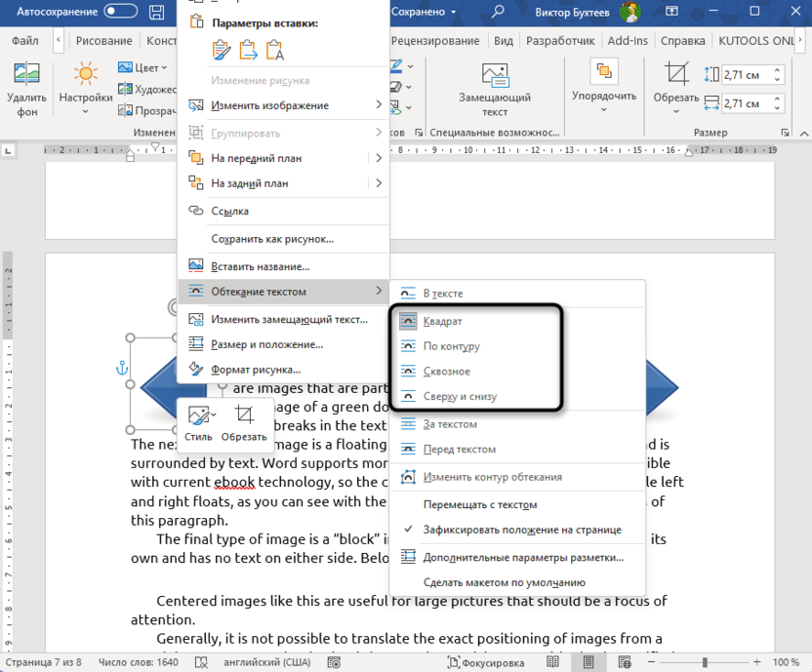Click the Save floppy disk icon
Viewport: 812px width, 672px height.
click(156, 12)
